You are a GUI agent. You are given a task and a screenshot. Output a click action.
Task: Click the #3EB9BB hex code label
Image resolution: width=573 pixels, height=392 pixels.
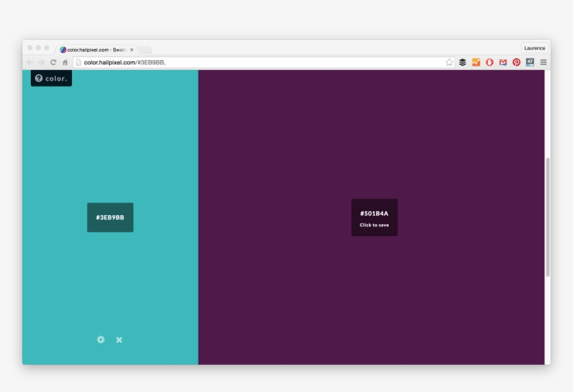click(110, 217)
